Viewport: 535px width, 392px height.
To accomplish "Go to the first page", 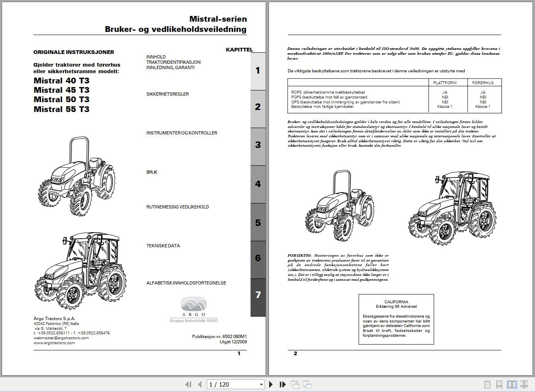I will (x=188, y=384).
